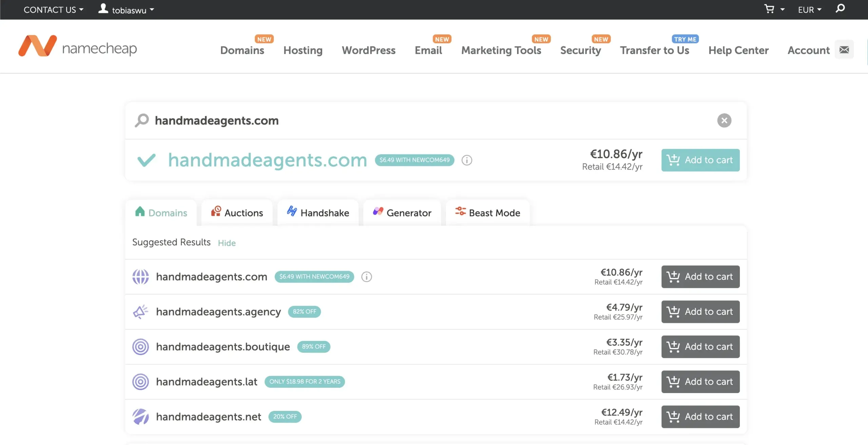Select the Domains results tab
The height and width of the screenshot is (445, 868).
pos(161,213)
